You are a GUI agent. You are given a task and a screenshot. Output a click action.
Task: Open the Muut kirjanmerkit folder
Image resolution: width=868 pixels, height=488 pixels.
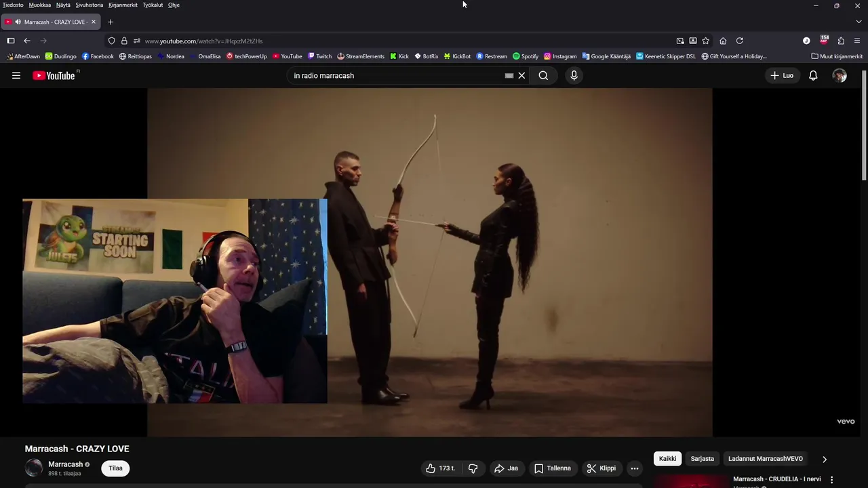[837, 56]
